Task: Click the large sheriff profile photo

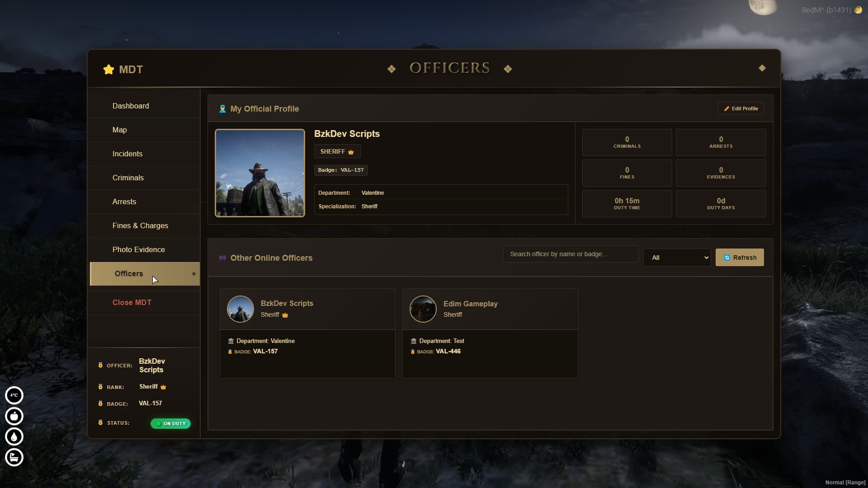Action: point(260,173)
